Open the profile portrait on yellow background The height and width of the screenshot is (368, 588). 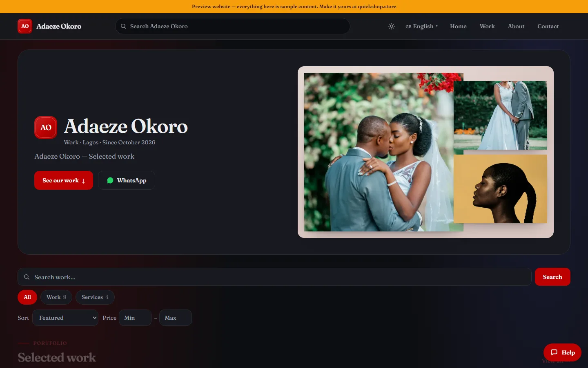[x=500, y=189]
